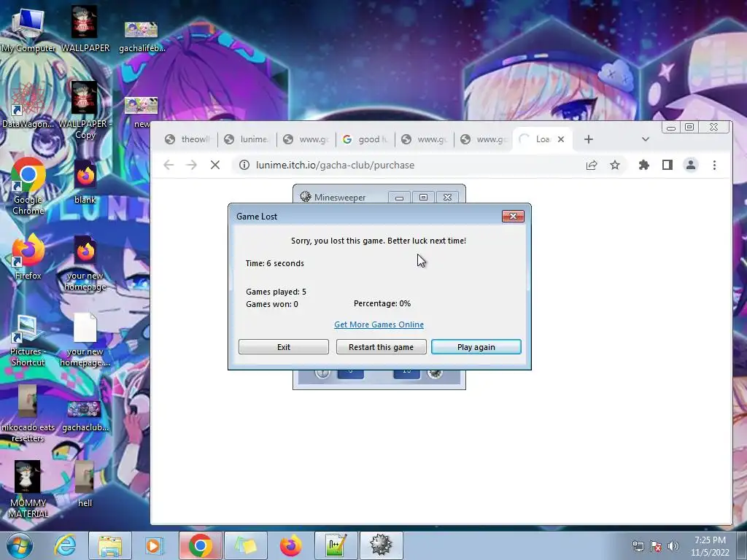Select the gachalifeb... desktop image
747x560 pixels.
pos(142,36)
